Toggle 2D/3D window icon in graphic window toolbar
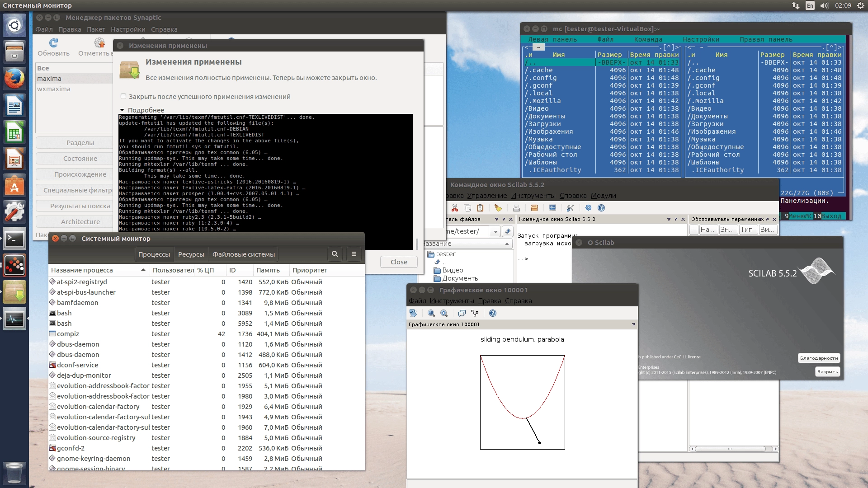 tap(462, 313)
